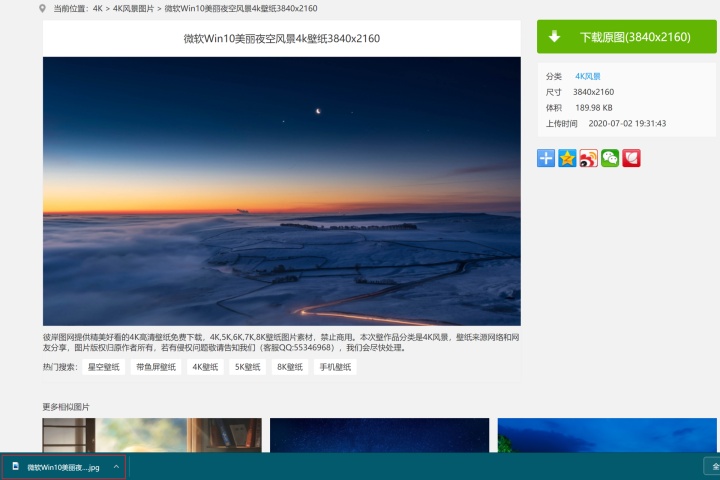
Task: Share via the Weibo icon
Action: point(589,158)
